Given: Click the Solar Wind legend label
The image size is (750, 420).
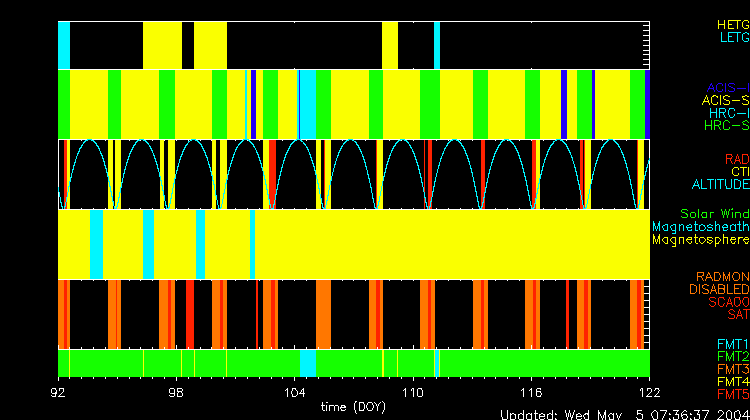Looking at the screenshot, I should click(714, 214).
